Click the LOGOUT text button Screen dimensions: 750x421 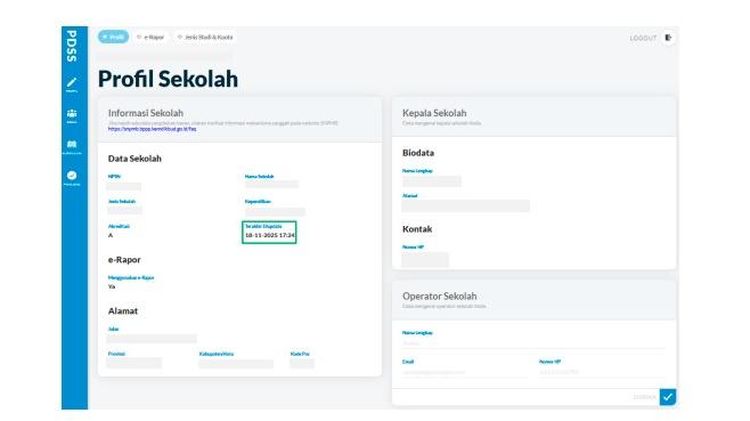point(643,38)
